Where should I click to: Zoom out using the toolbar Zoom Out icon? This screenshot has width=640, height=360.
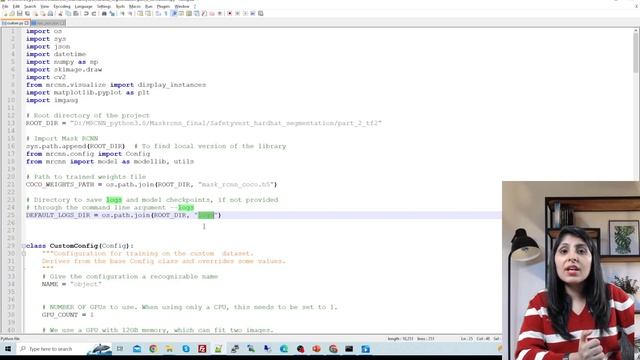coord(131,13)
